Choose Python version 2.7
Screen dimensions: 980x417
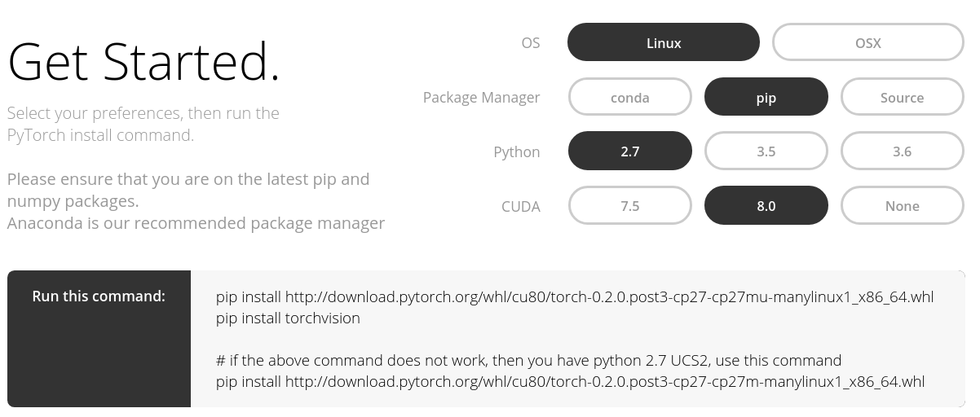coord(629,151)
